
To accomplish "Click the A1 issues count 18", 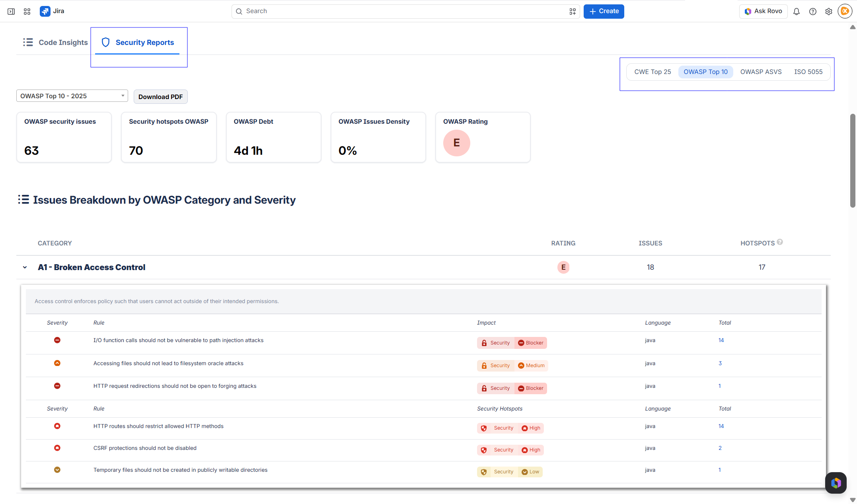I will 651,267.
